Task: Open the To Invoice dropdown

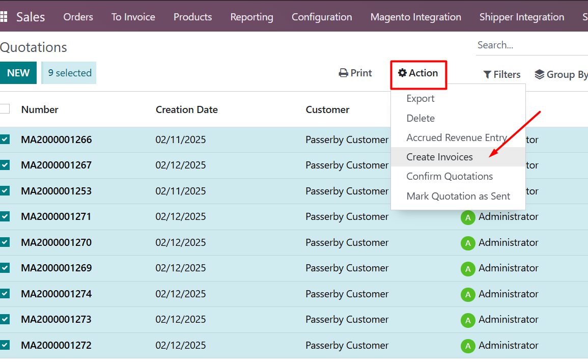Action: (x=133, y=17)
